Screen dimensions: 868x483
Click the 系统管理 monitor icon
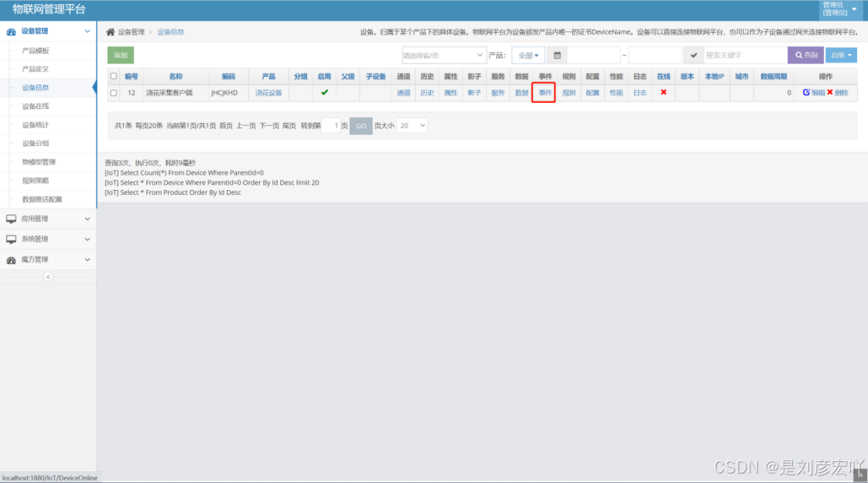11,240
